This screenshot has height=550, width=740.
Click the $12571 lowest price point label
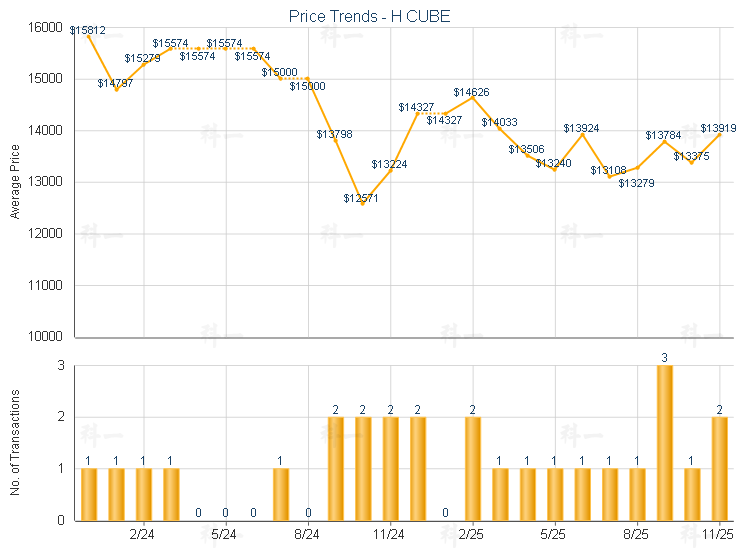click(361, 199)
